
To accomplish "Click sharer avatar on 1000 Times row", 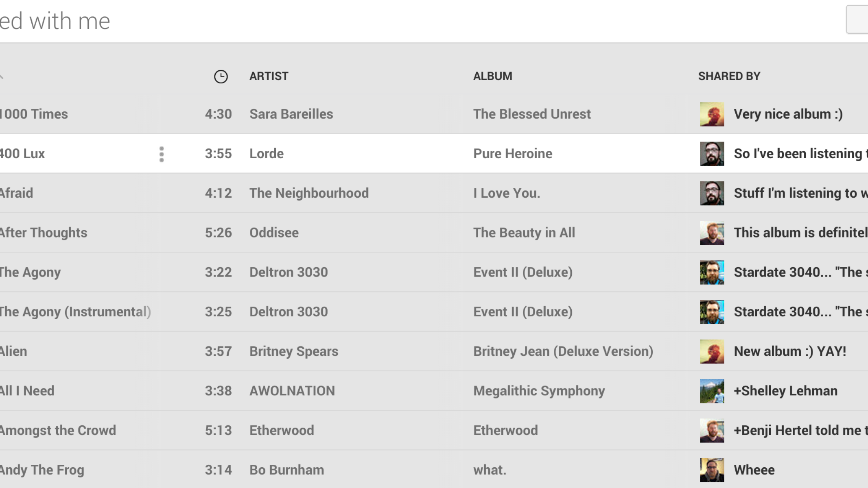I will (712, 114).
